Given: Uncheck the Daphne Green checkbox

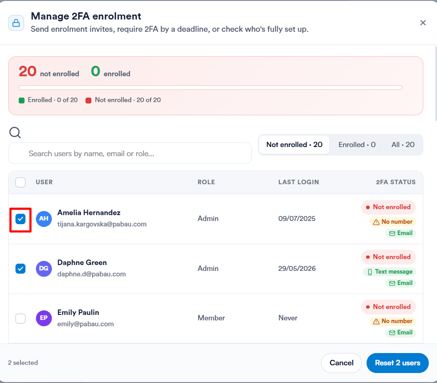Looking at the screenshot, I should pyautogui.click(x=20, y=269).
